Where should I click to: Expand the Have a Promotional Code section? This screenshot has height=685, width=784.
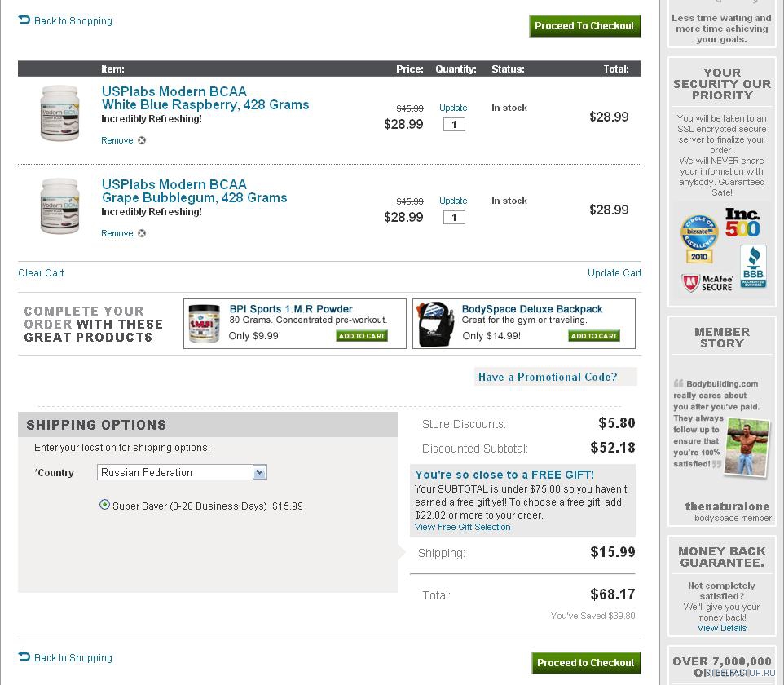coord(547,377)
